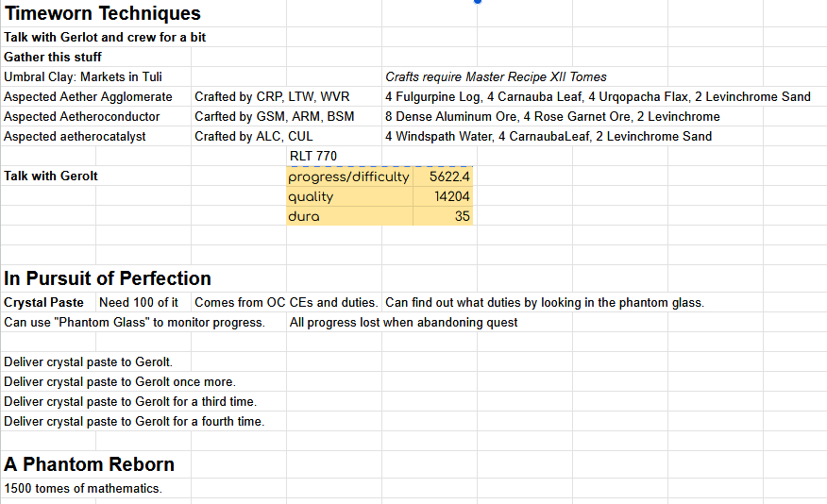The image size is (827, 504).
Task: Click the 'Carfted by GSM, ARM, BSM' cell
Action: [274, 116]
